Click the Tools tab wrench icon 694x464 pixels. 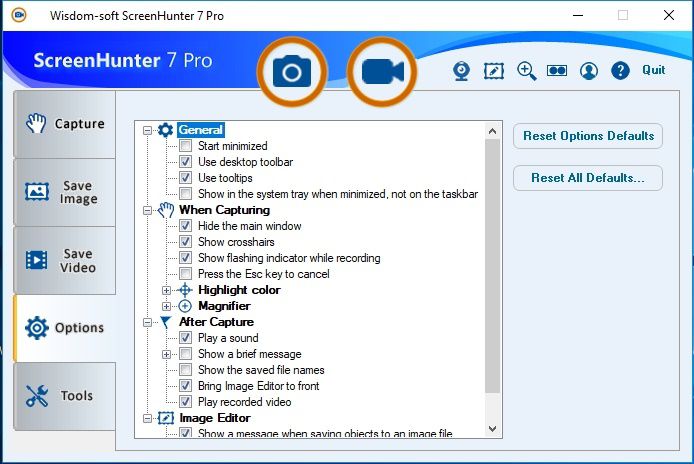point(37,396)
